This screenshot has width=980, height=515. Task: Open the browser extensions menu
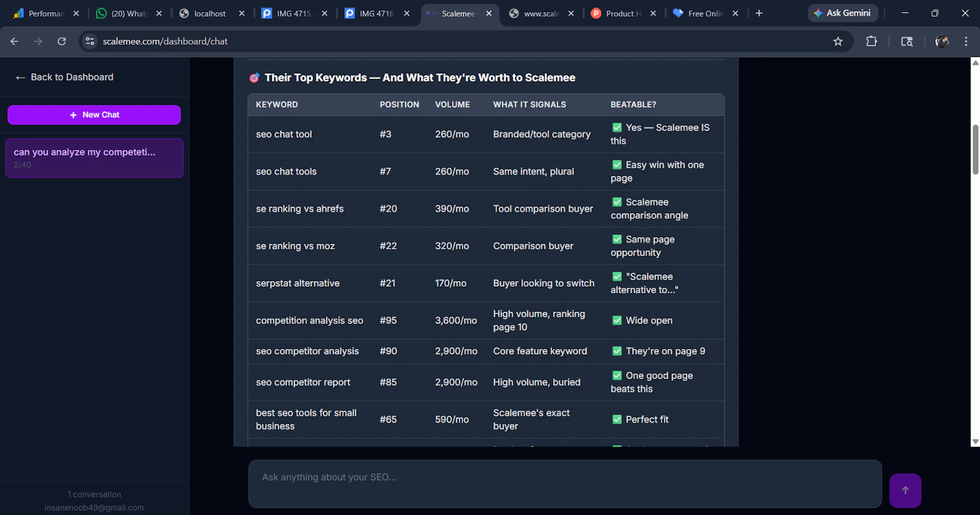click(872, 41)
